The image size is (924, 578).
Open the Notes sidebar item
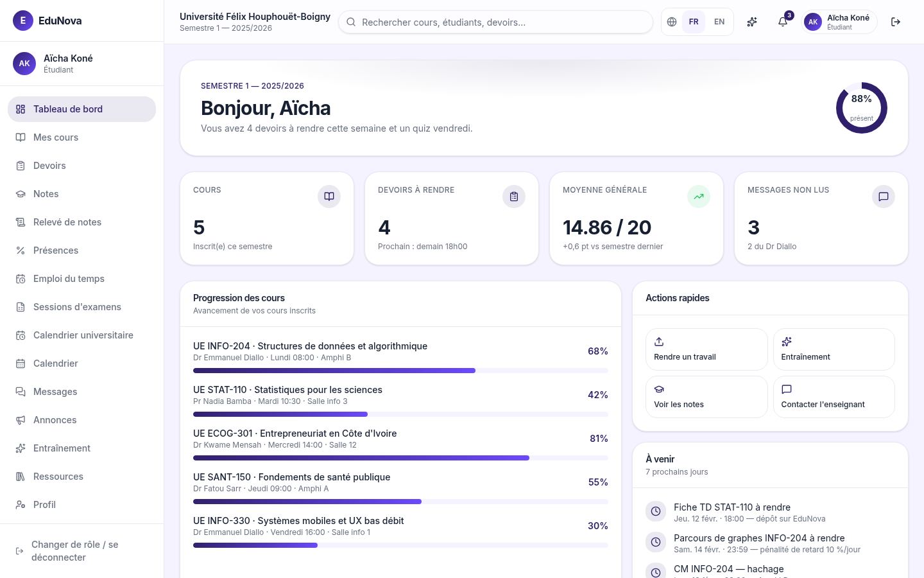pos(81,194)
